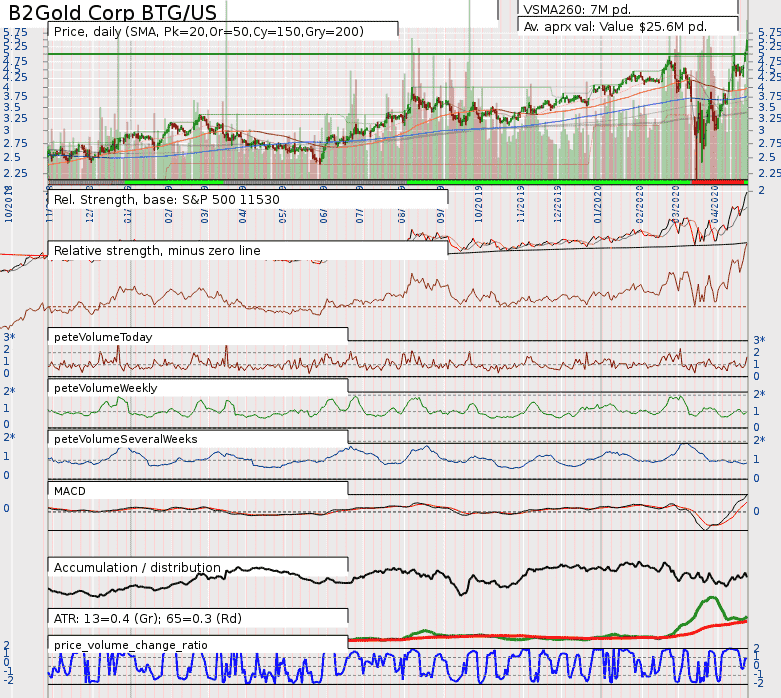The width and height of the screenshot is (781, 698).
Task: Click the 'peteVolumeWeekly' panel label
Action: tap(106, 388)
